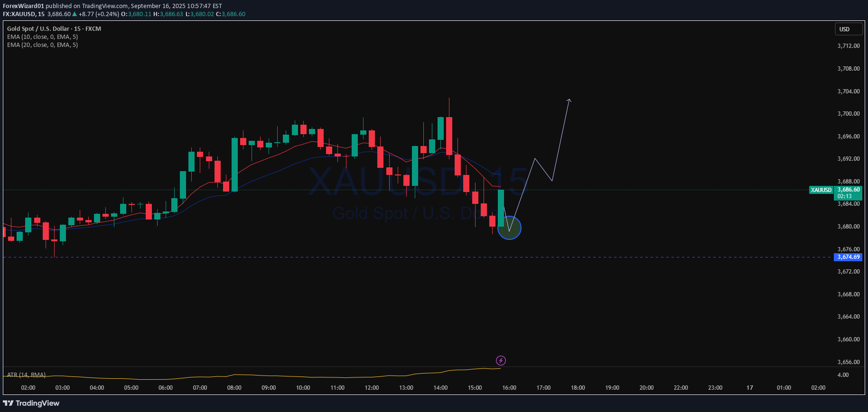Select the EMA (10, close, 0, EMA, 5) legend
868x412 pixels.
click(x=43, y=37)
